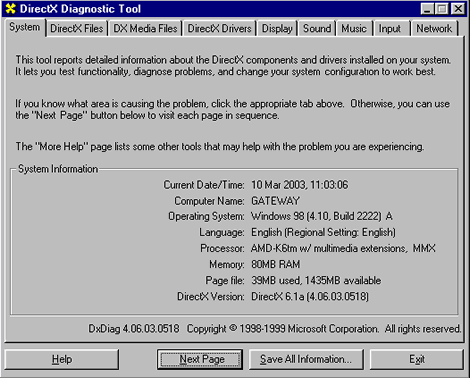Click the Help button
Viewport: 470px width, 378px height.
click(x=62, y=359)
